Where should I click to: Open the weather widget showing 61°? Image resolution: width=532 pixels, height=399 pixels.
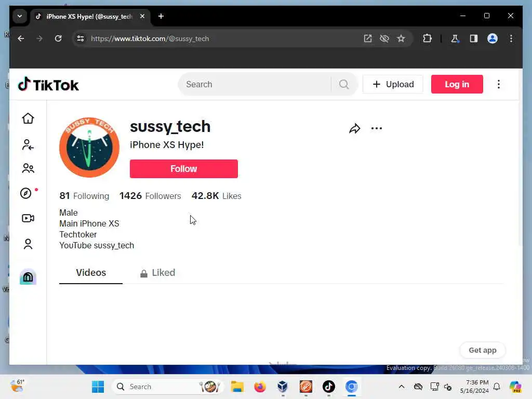click(x=17, y=386)
